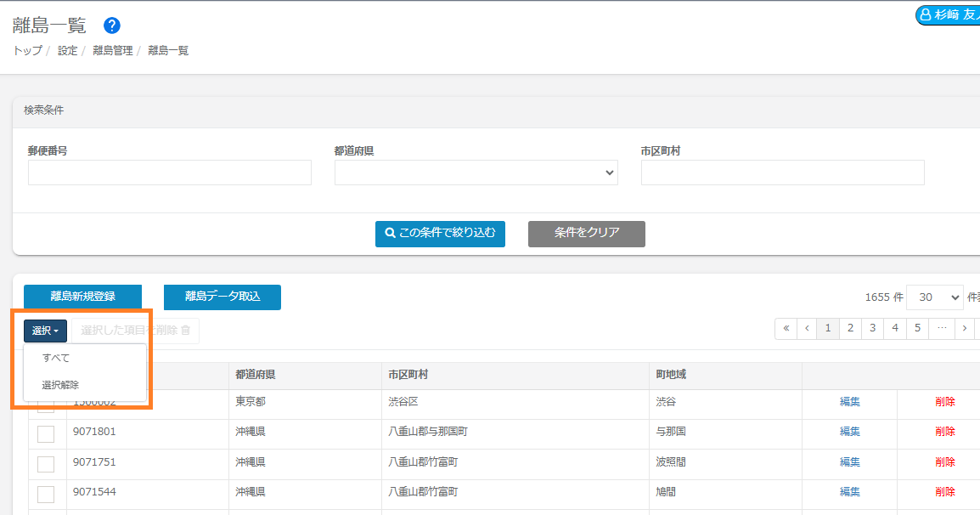Choose 選択解除 from the selection menu
980x515 pixels.
pos(60,385)
